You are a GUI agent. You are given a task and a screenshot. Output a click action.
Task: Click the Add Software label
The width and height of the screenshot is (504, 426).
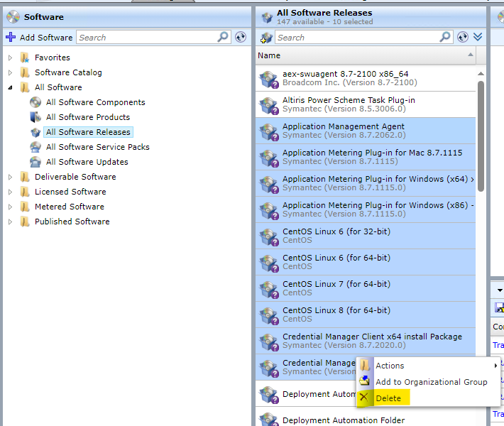pos(46,38)
